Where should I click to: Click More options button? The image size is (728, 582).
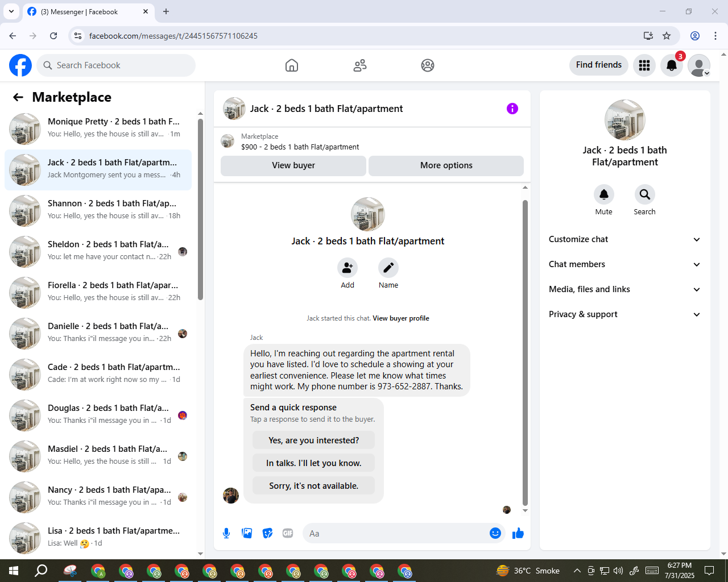(x=446, y=165)
